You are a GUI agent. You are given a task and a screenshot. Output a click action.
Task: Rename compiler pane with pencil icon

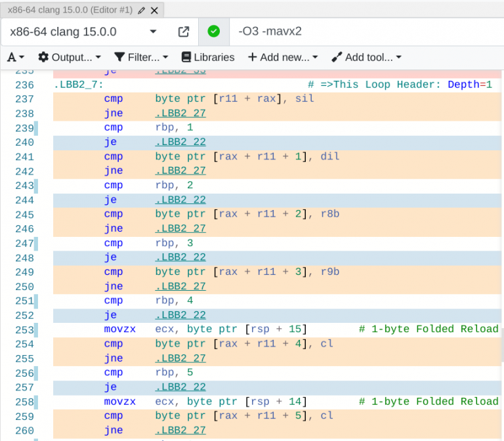click(141, 10)
